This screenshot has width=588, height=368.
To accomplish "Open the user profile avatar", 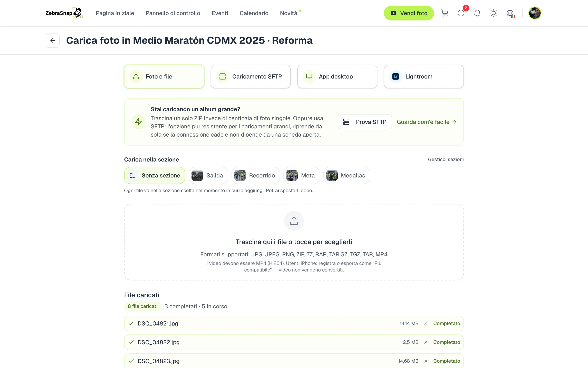I will (535, 13).
